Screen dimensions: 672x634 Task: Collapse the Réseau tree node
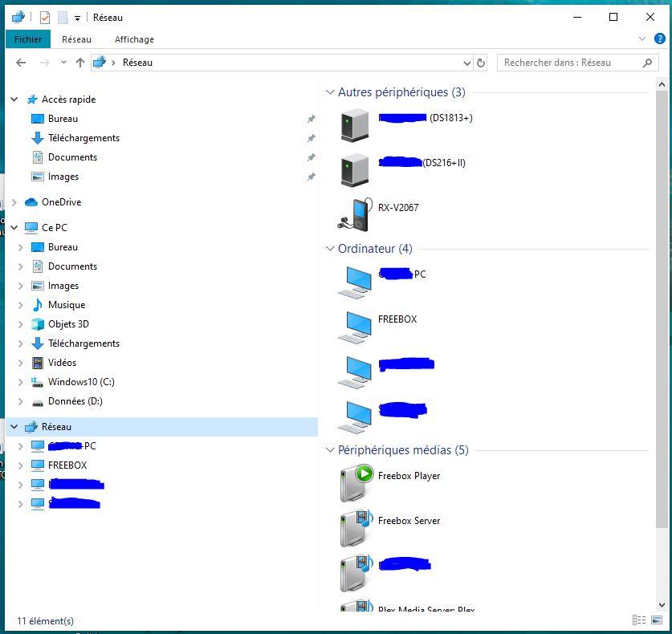tap(14, 427)
